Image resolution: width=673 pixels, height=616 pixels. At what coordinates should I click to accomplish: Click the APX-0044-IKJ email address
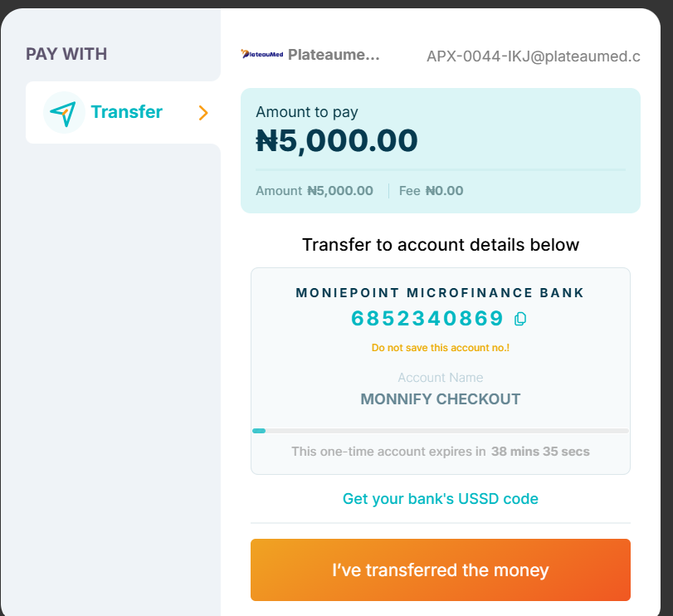coord(533,56)
